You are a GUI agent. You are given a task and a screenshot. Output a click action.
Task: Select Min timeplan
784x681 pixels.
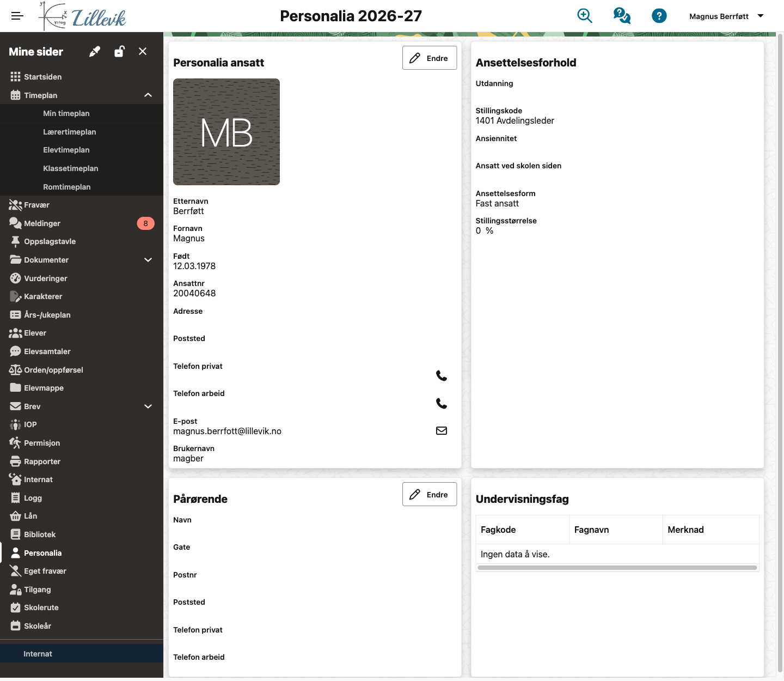point(82,113)
